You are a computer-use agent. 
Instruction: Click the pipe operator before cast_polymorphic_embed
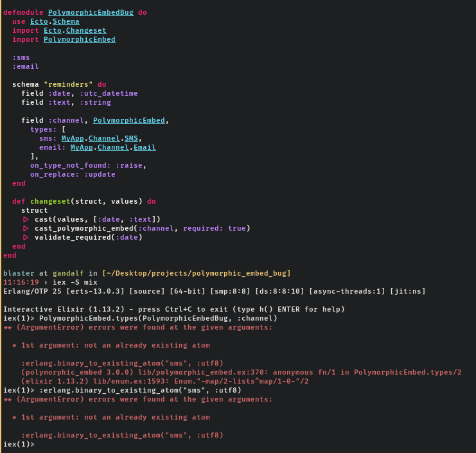pyautogui.click(x=26, y=228)
